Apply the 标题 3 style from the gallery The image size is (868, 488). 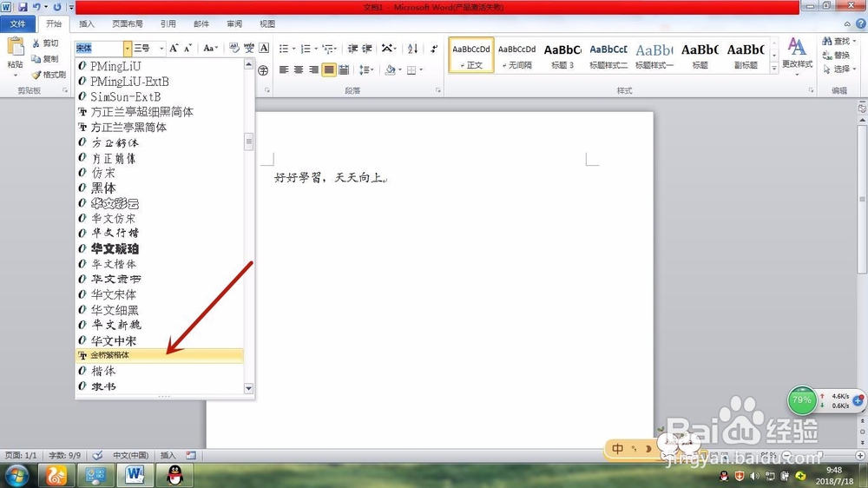pyautogui.click(x=562, y=55)
